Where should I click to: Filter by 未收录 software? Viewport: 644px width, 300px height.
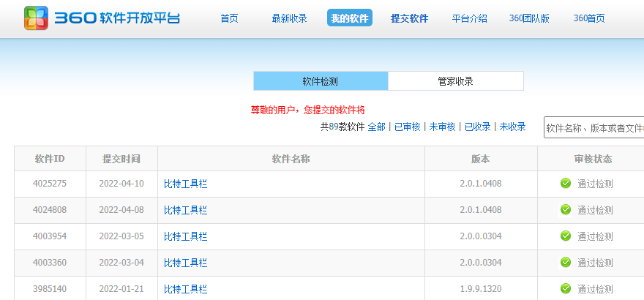pyautogui.click(x=512, y=127)
